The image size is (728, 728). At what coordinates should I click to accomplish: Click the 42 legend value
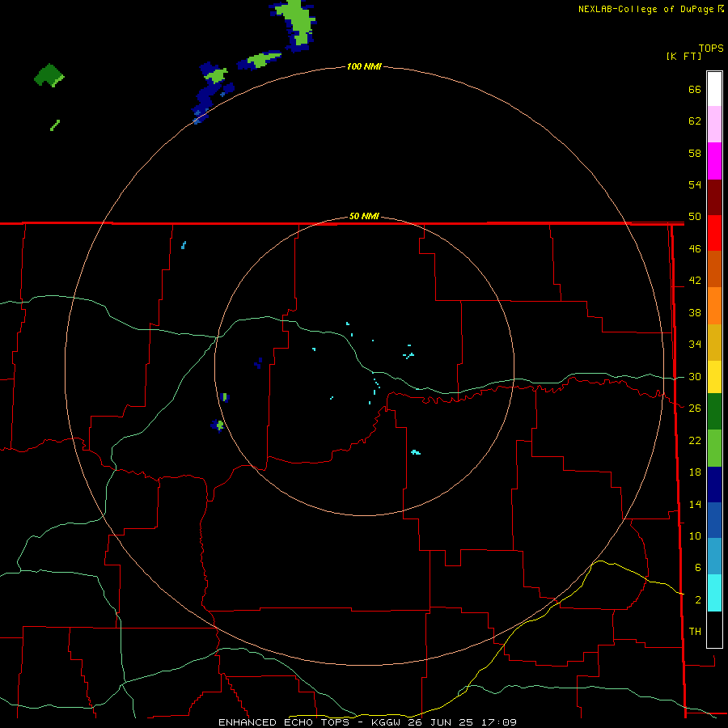(x=695, y=281)
